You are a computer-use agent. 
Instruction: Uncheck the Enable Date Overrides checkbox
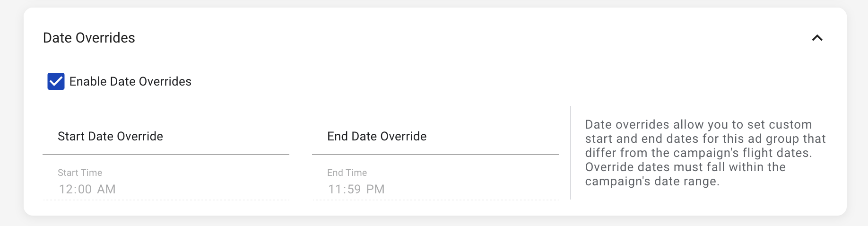coord(56,81)
